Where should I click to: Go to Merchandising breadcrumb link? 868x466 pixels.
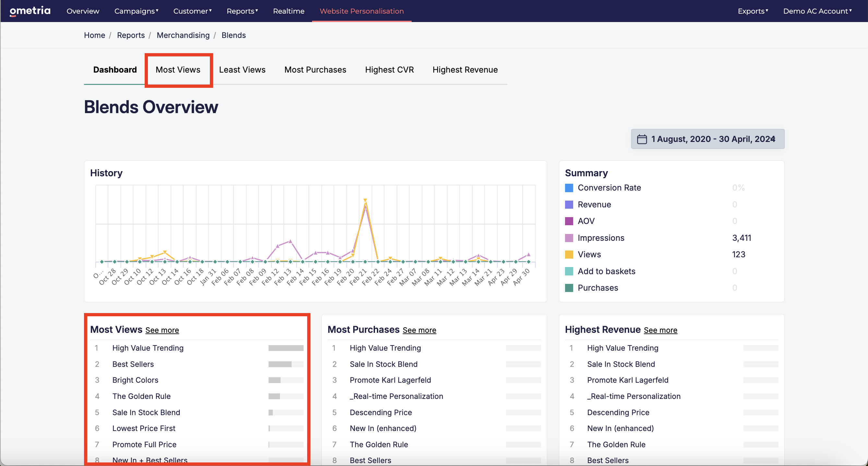click(183, 35)
